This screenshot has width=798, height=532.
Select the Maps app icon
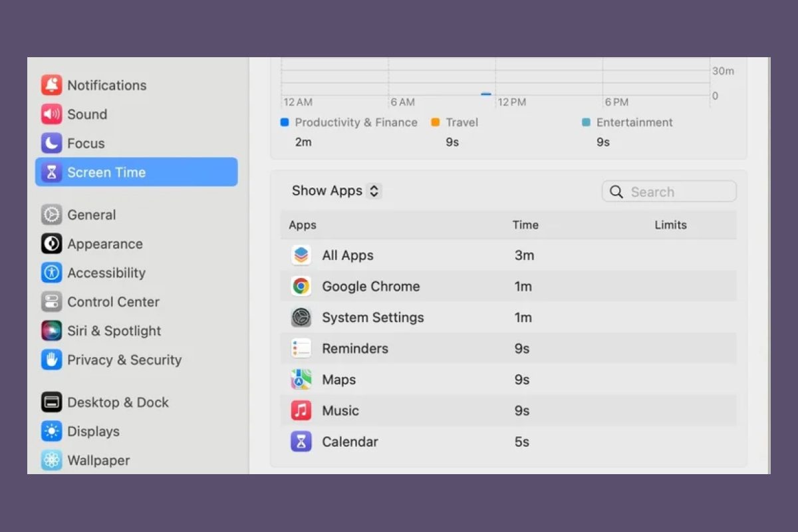(x=301, y=379)
